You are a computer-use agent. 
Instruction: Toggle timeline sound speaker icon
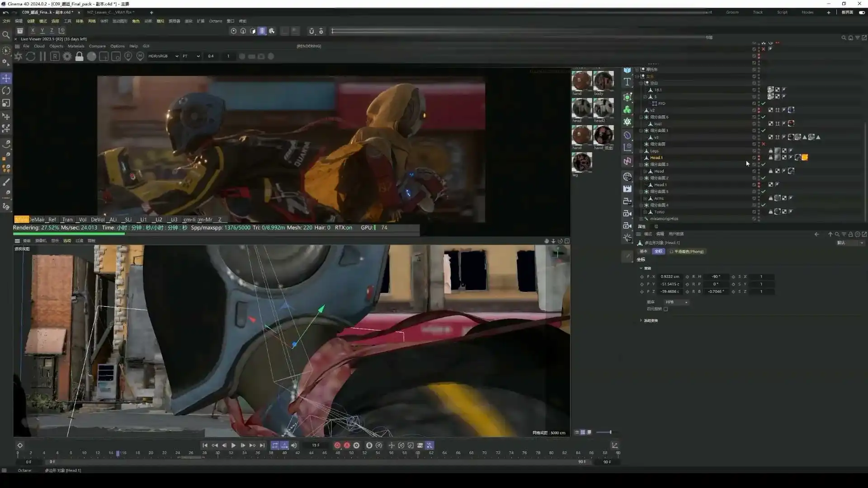[294, 446]
